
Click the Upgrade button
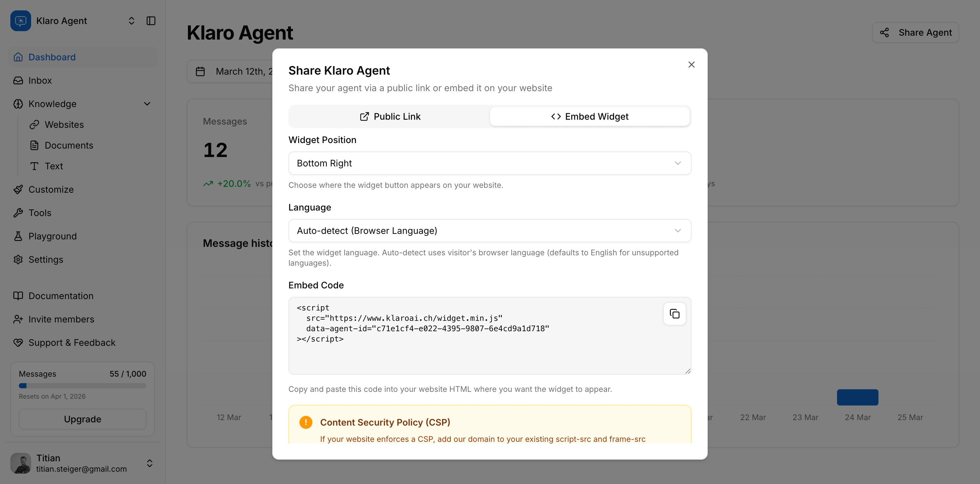[82, 419]
